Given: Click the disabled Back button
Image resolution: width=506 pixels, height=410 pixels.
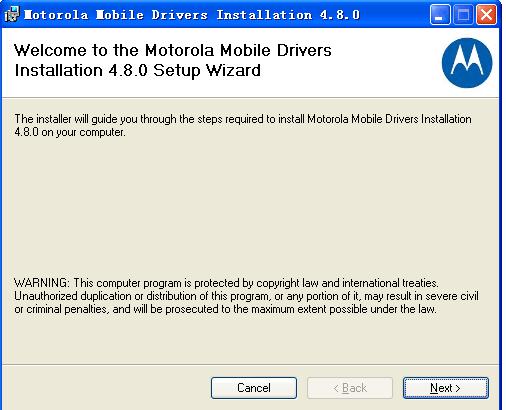Looking at the screenshot, I should point(350,388).
